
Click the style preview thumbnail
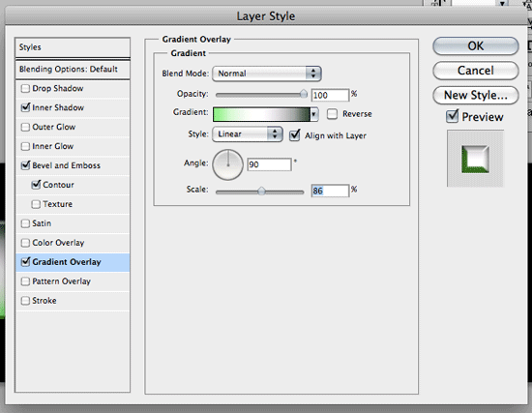tap(475, 159)
